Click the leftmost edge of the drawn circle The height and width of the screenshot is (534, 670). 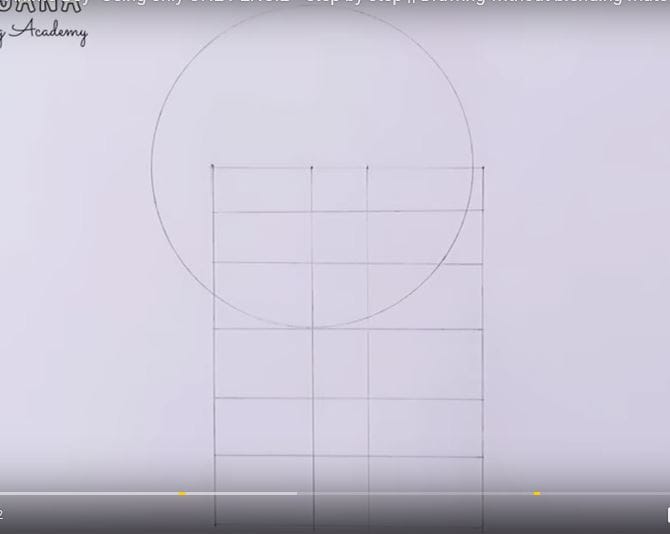point(152,167)
